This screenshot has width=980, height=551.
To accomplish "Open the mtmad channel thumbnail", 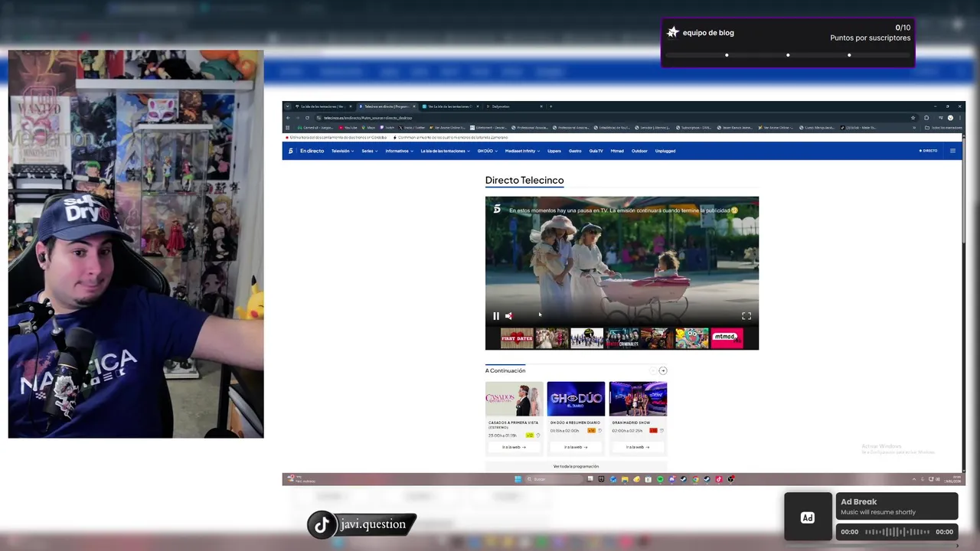I will click(x=727, y=338).
